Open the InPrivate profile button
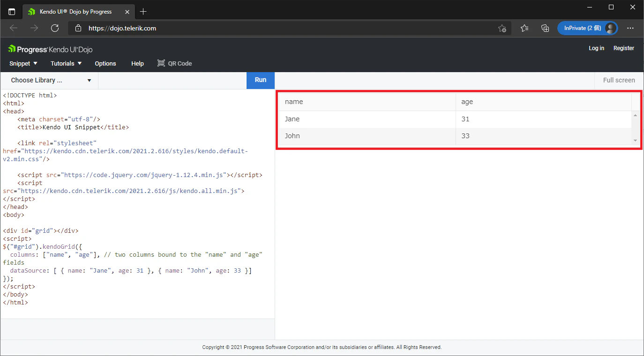644x356 pixels. tap(587, 28)
